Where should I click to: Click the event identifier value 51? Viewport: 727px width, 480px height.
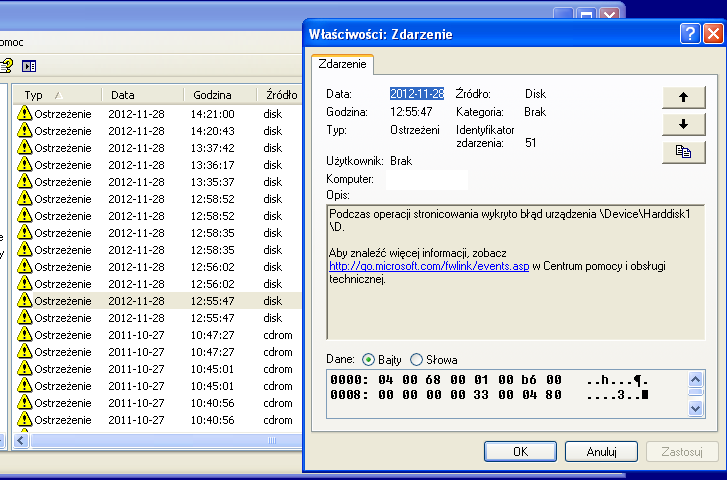(x=530, y=143)
